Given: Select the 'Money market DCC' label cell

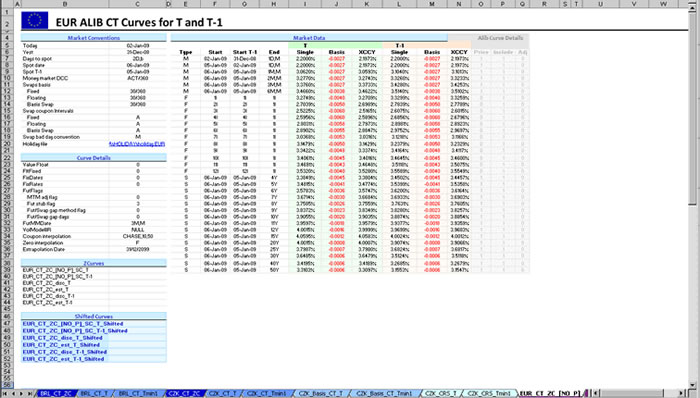Looking at the screenshot, I should click(65, 78).
